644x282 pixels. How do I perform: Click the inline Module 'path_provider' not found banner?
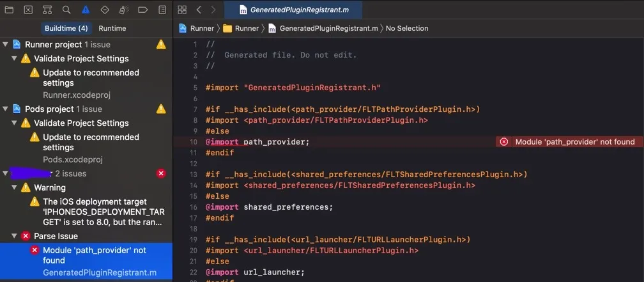coord(570,142)
